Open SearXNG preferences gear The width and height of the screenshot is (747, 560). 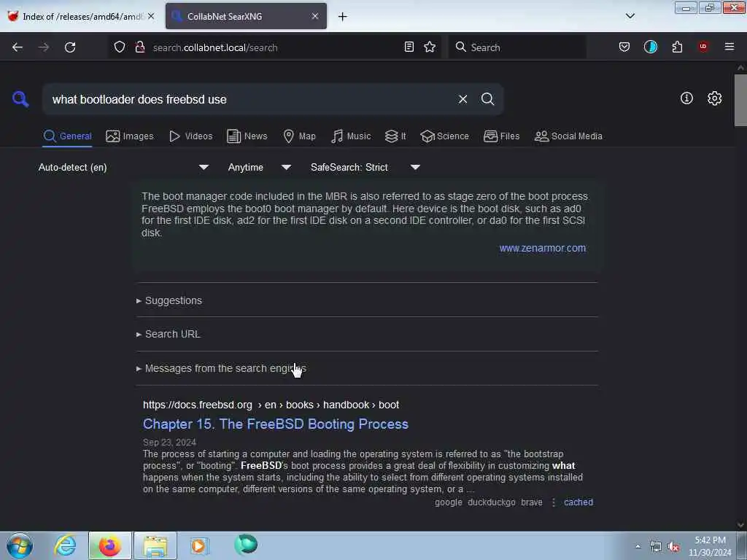point(714,98)
